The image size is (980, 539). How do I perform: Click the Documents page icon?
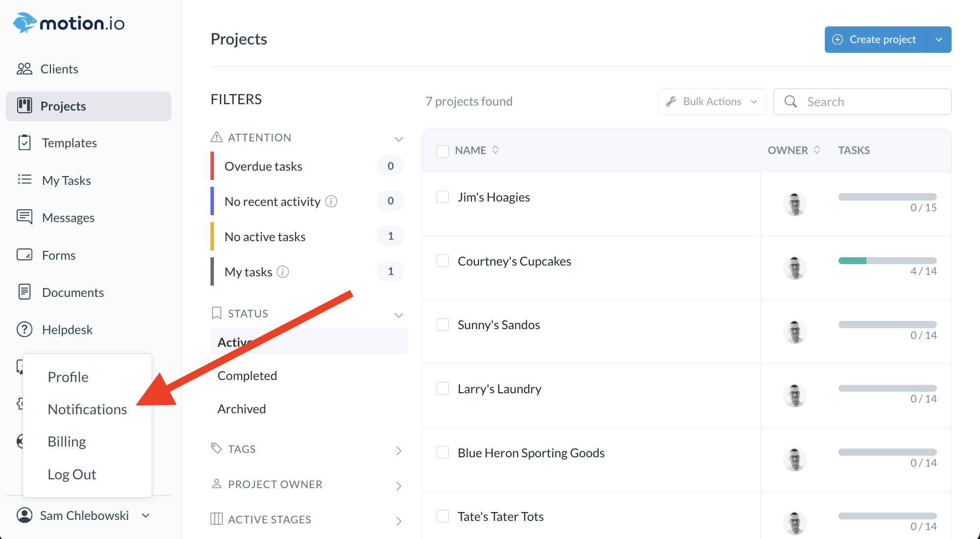[x=24, y=292]
